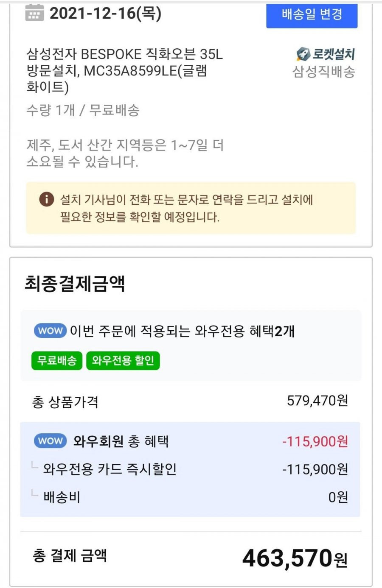Click the 와우전용 할인 green tag
Viewport: 382px width, 588px height.
(123, 360)
